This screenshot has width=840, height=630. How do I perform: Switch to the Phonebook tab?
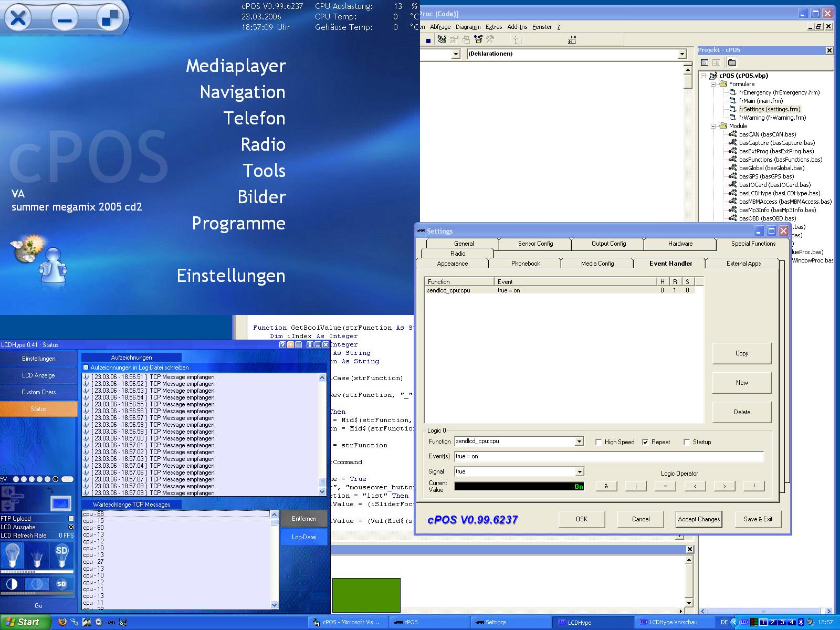pyautogui.click(x=526, y=264)
